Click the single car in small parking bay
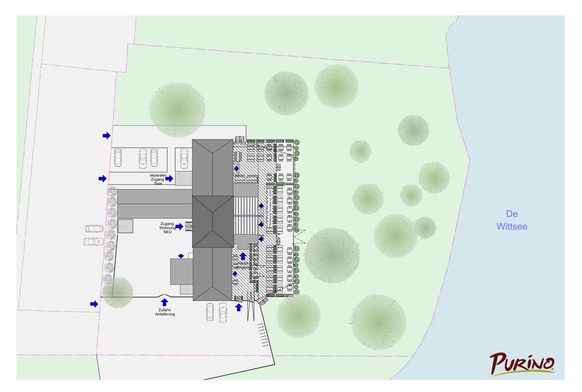582x392 pixels. pyautogui.click(x=184, y=159)
